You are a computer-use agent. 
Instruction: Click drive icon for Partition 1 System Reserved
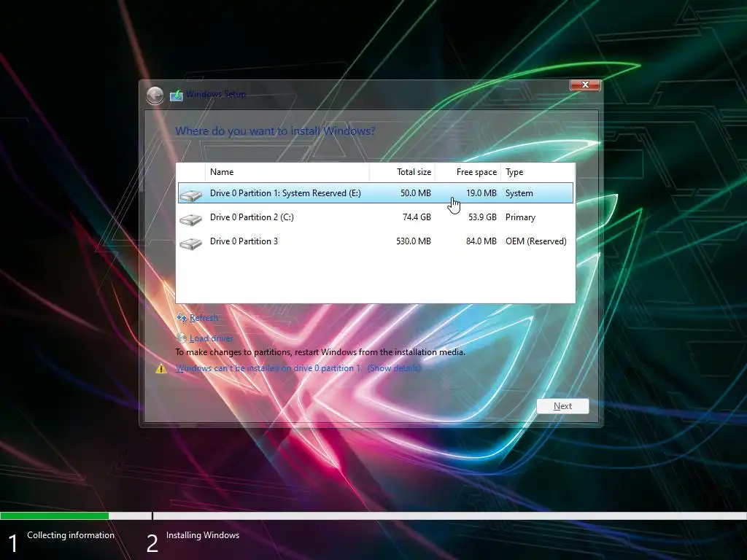point(191,195)
